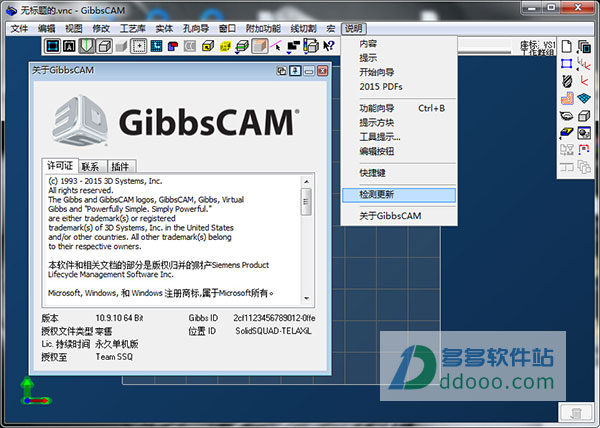This screenshot has height=428, width=600.
Task: Click the dotted square with plus icon
Action: point(139,46)
